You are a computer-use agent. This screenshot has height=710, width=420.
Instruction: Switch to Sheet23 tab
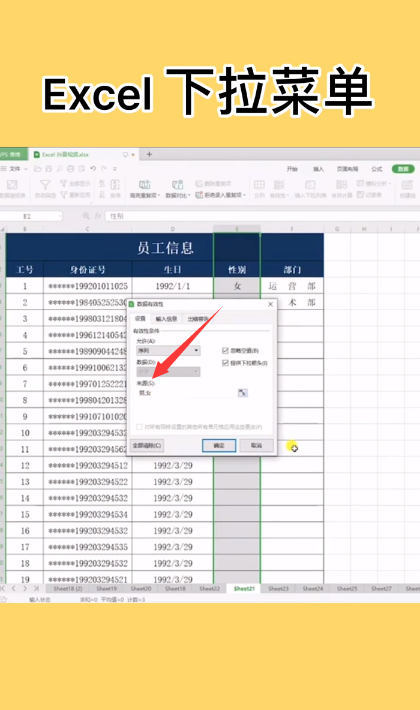tap(278, 589)
